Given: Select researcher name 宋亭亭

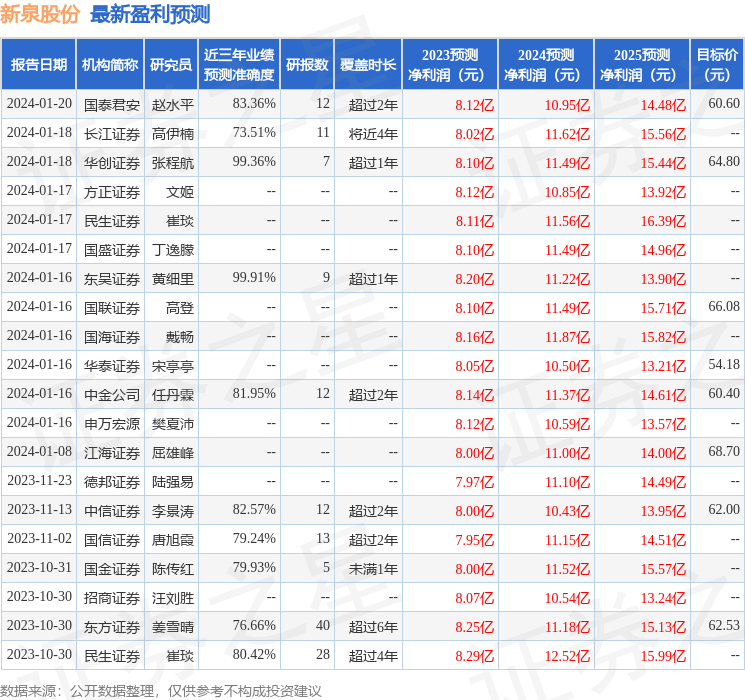Looking at the screenshot, I should pos(173,366).
